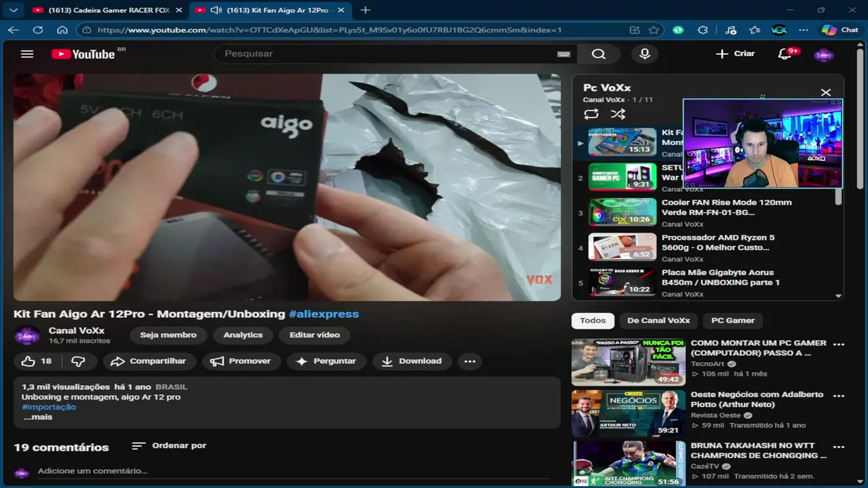The image size is (868, 488).
Task: Go to YouTube home via logo
Action: click(83, 54)
